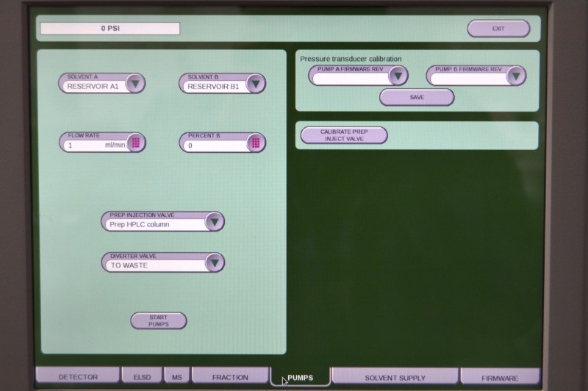Expand Pump B Firmware Rev dropdown

[515, 76]
